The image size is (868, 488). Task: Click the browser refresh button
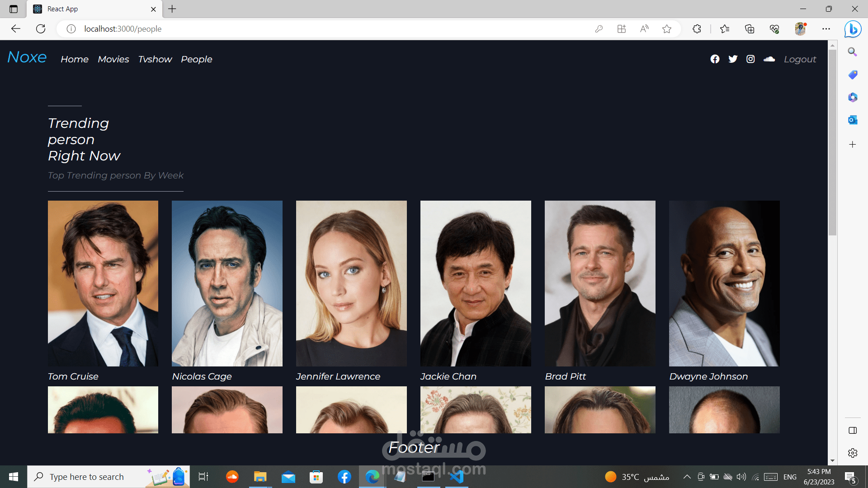tap(41, 29)
